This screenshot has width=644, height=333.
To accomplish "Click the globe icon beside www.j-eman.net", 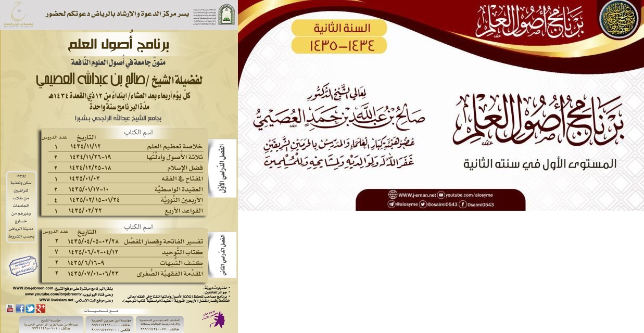I will point(393,195).
